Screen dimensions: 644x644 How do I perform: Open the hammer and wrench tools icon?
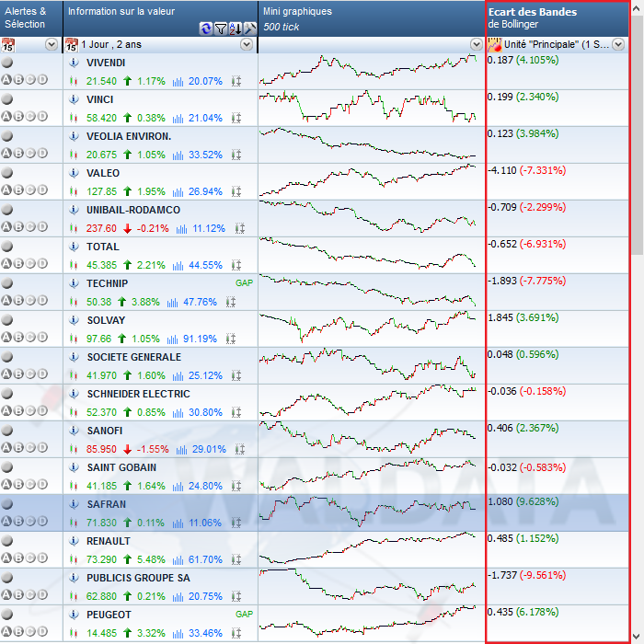click(250, 29)
